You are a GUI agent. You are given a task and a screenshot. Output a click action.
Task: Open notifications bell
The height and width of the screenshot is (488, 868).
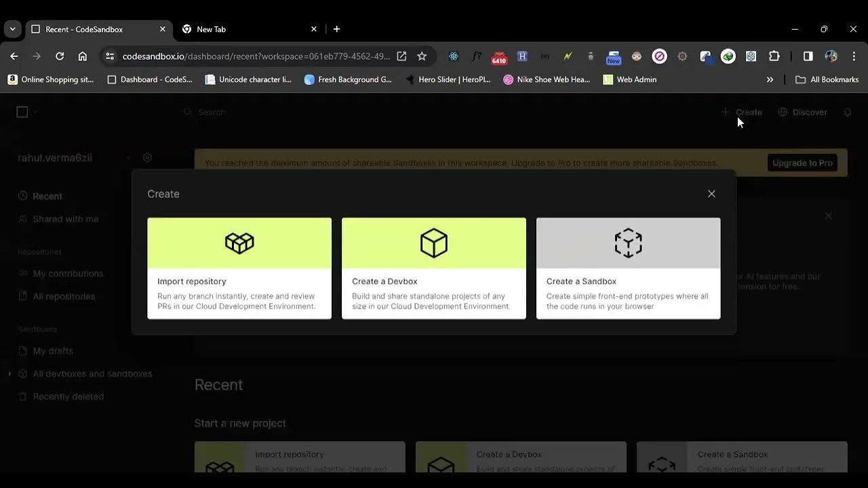(x=848, y=112)
